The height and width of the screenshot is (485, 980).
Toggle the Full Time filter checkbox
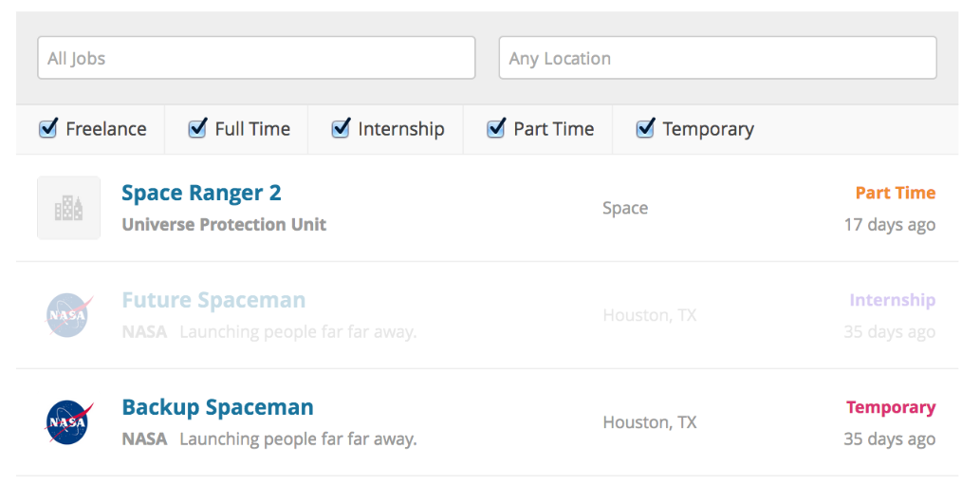pos(197,129)
